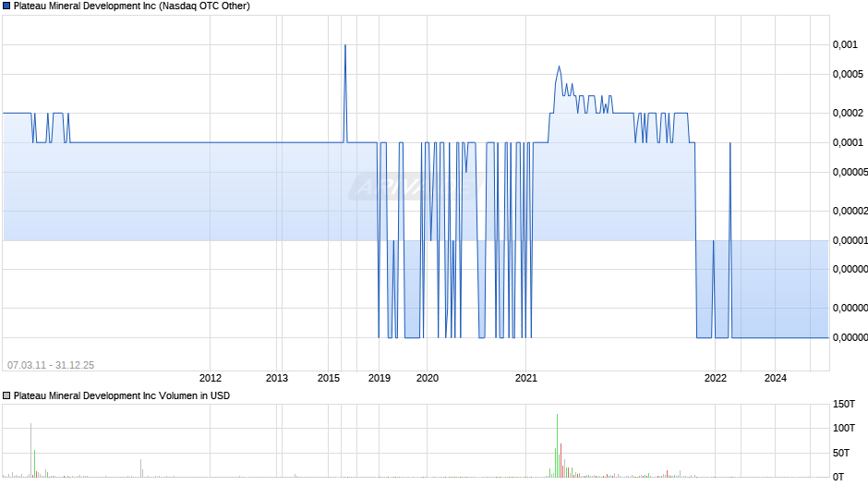Click the 2012 x-axis label
The height and width of the screenshot is (486, 868).
[x=211, y=378]
